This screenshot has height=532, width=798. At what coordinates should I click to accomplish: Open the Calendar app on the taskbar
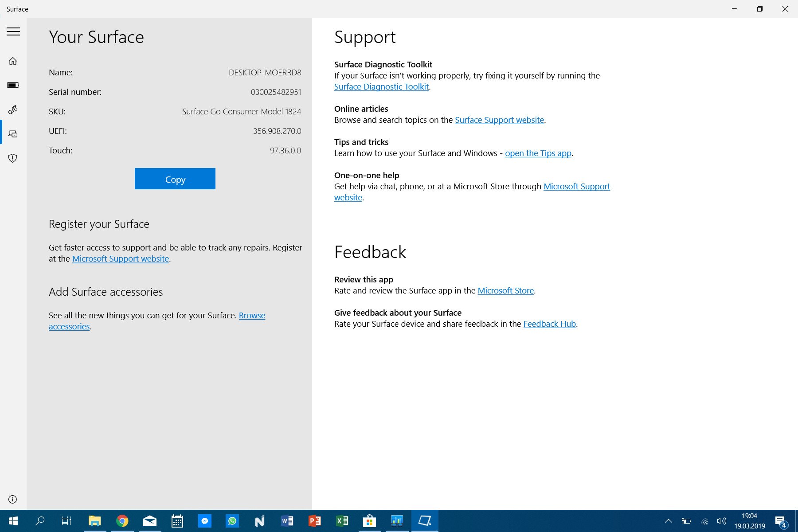click(x=177, y=521)
